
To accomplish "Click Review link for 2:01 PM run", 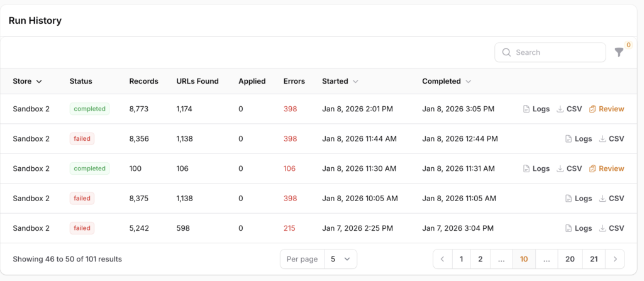I will [x=606, y=109].
